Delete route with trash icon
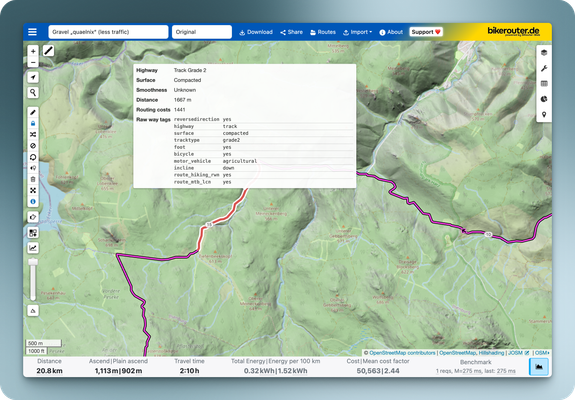 (33, 179)
